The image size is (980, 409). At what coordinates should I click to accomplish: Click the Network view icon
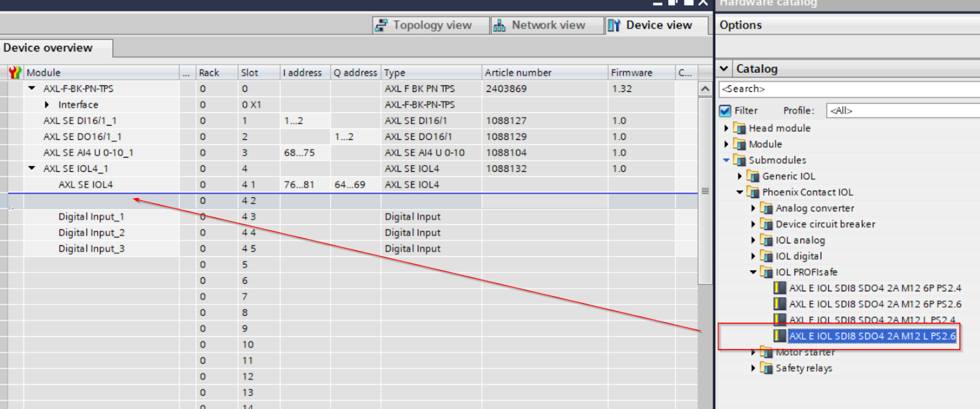[x=500, y=26]
